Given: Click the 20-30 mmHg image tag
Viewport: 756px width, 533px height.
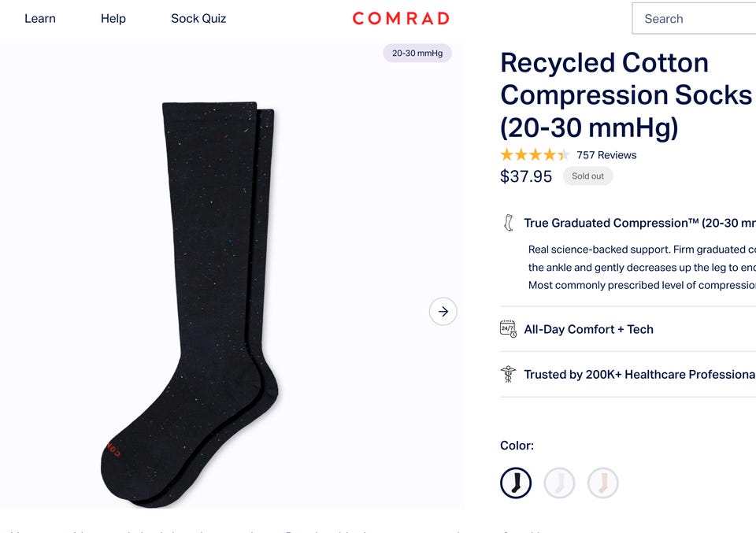Looking at the screenshot, I should point(417,53).
